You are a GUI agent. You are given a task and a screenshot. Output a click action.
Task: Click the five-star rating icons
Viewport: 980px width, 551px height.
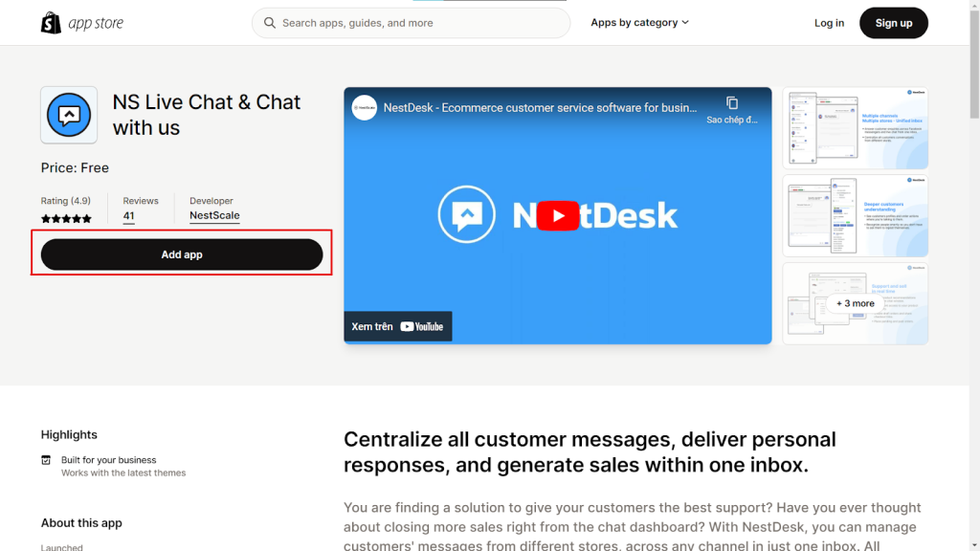[66, 219]
